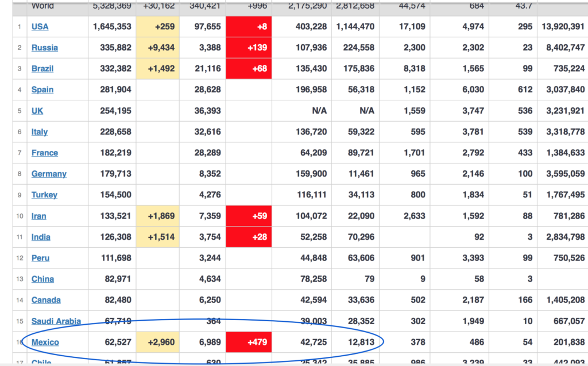Click 62,527 in the Mexico row
588x366 pixels.
click(x=118, y=342)
